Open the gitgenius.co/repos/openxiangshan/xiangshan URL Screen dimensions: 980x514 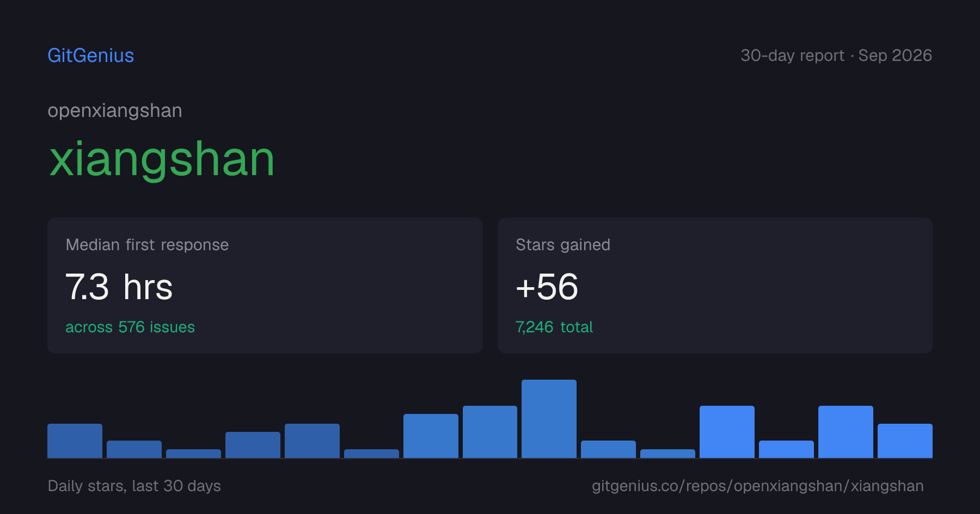(x=758, y=486)
